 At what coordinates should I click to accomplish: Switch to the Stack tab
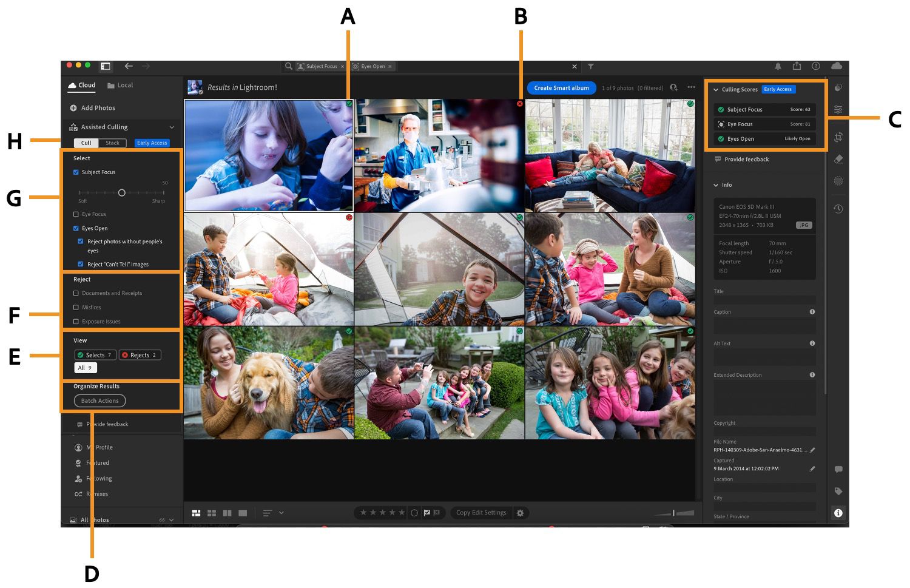point(112,143)
